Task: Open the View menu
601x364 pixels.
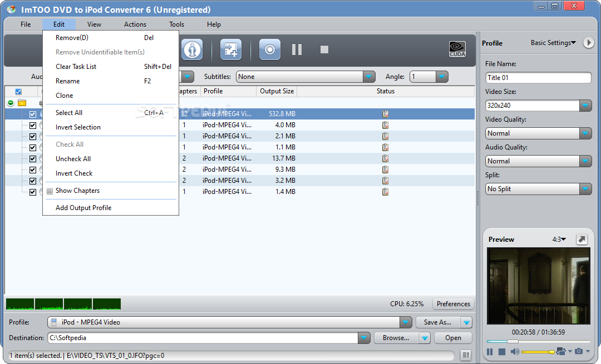Action: [94, 24]
